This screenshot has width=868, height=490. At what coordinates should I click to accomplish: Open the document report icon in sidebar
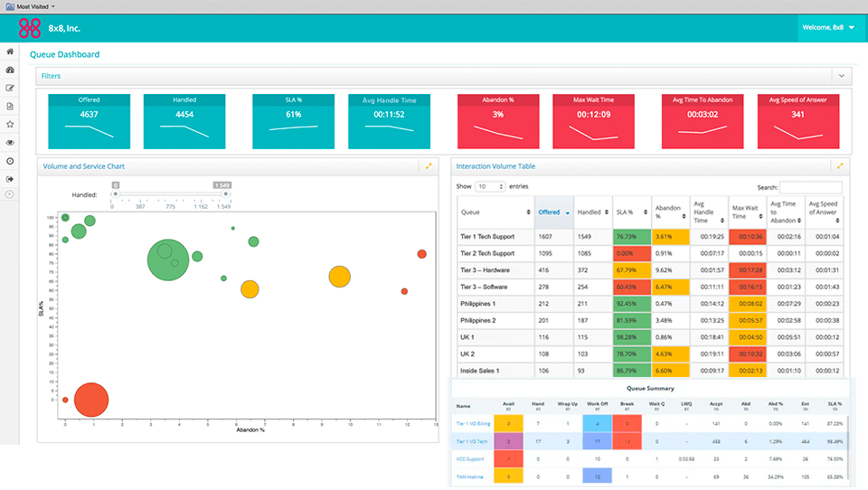tap(10, 107)
